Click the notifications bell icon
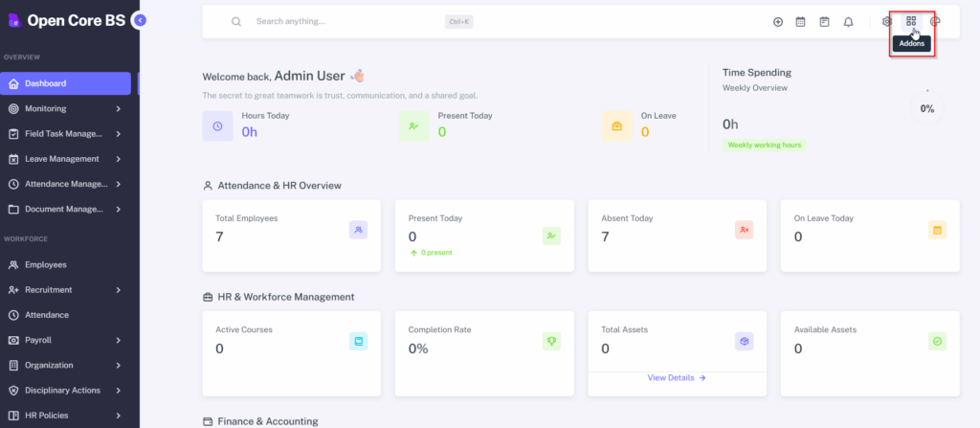Image resolution: width=980 pixels, height=428 pixels. tap(848, 22)
